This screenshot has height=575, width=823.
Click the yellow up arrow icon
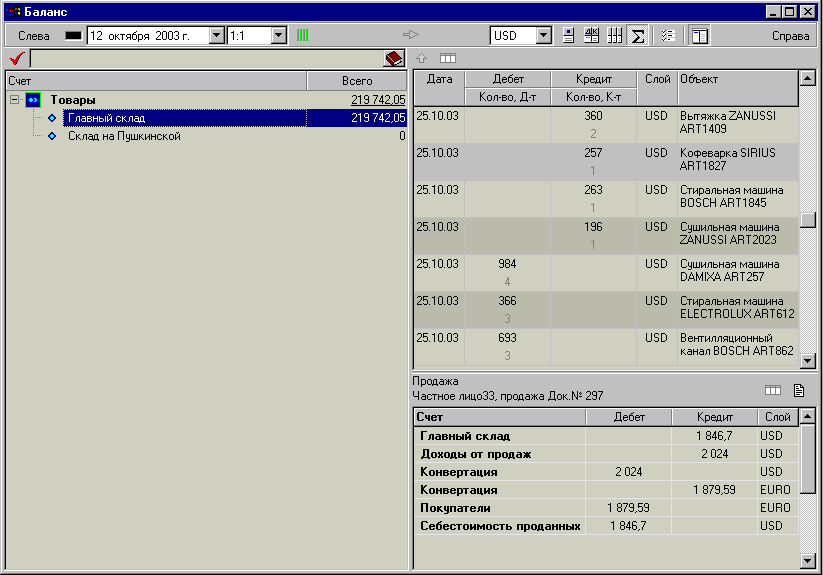pyautogui.click(x=421, y=58)
